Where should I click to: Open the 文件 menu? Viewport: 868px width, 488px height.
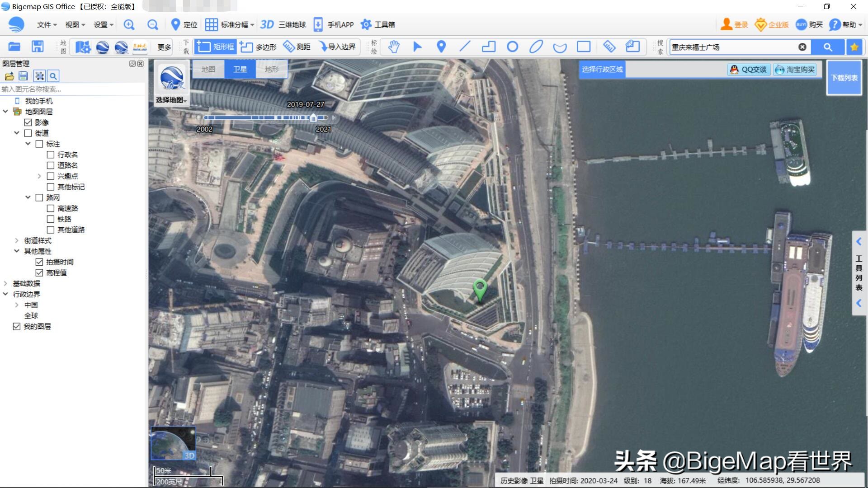click(x=47, y=24)
